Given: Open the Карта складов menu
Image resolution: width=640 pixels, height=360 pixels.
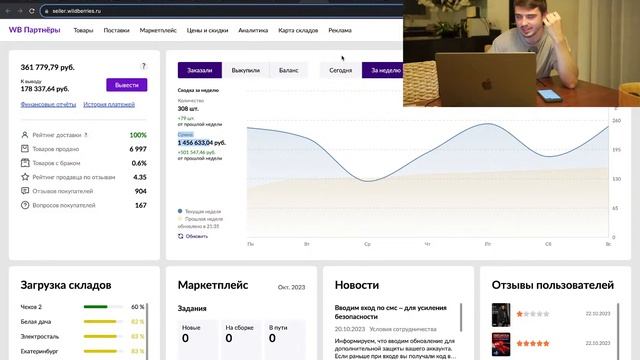Looking at the screenshot, I should pos(298,30).
